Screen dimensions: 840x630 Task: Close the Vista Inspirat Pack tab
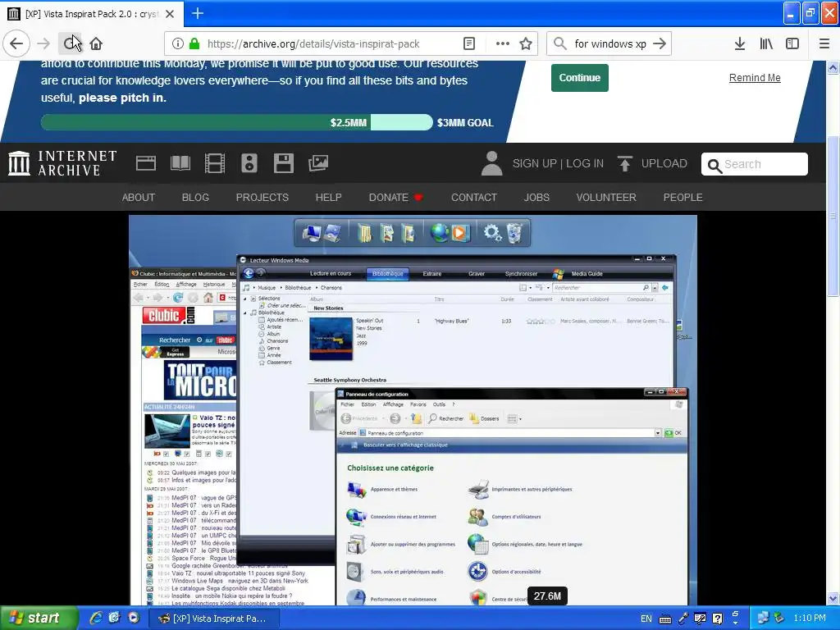[170, 14]
